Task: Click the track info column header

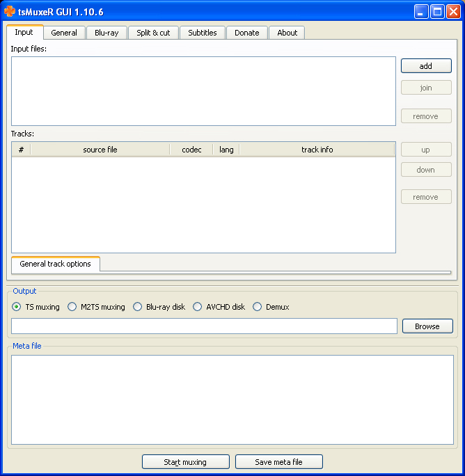Action: [x=317, y=150]
